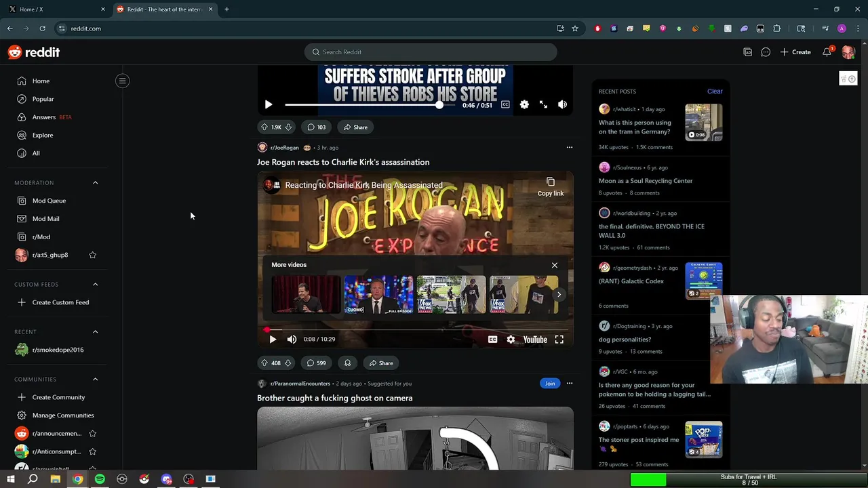Open Spotify from taskbar
The height and width of the screenshot is (488, 868).
pos(100,479)
